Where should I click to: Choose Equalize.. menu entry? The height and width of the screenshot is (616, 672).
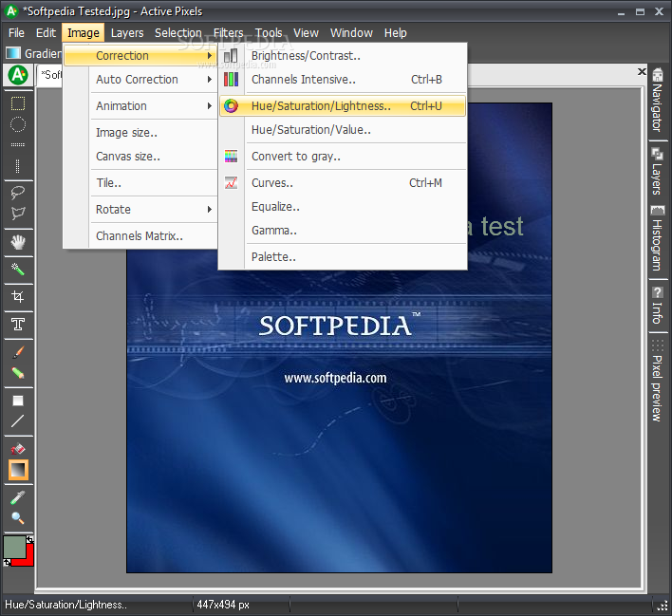343,207
